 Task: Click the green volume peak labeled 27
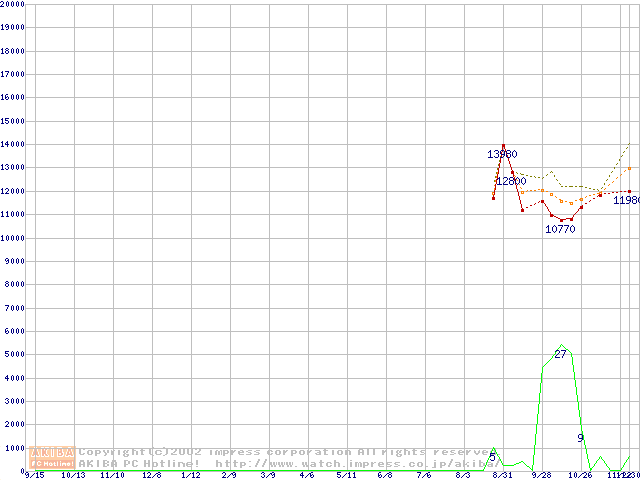coord(560,346)
